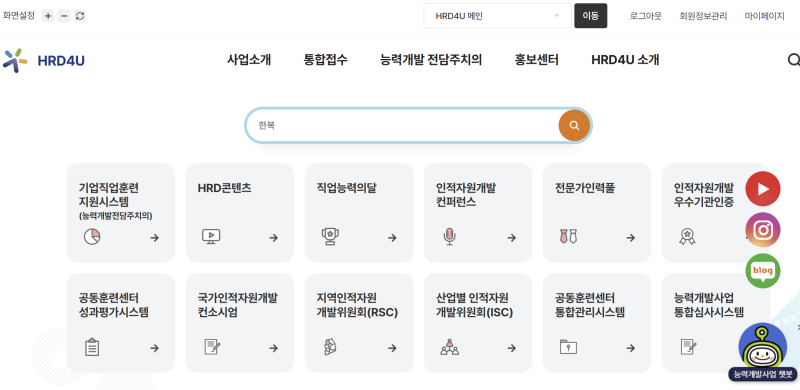Open 인적자원개발 컨퍼런스 card title
The image size is (800, 390).
coord(466,194)
